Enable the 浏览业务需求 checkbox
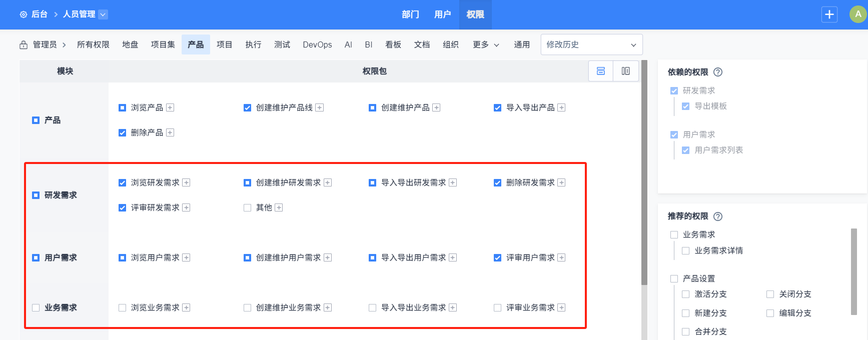Image resolution: width=868 pixels, height=340 pixels. pos(122,307)
